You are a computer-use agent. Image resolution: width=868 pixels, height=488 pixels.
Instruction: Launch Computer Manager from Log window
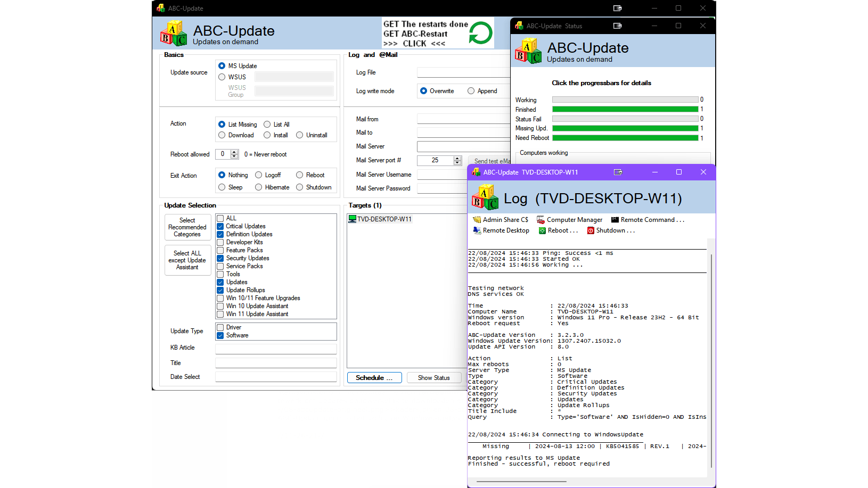point(569,220)
